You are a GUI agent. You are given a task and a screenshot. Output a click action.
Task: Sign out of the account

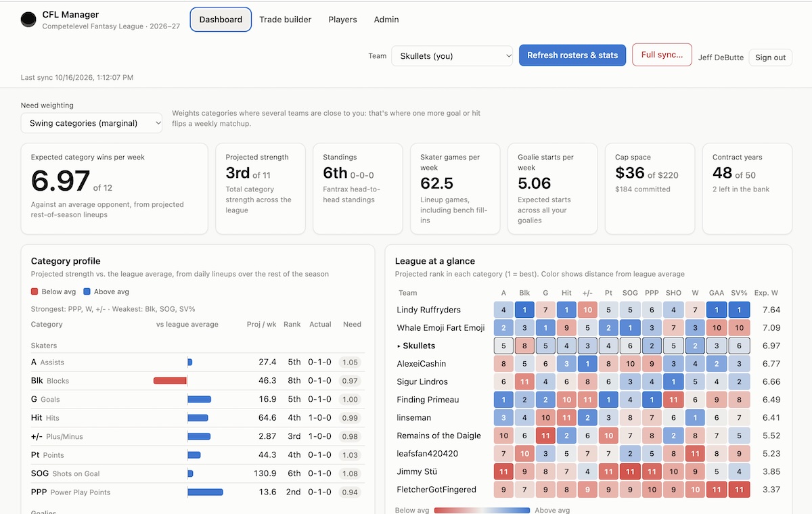771,57
